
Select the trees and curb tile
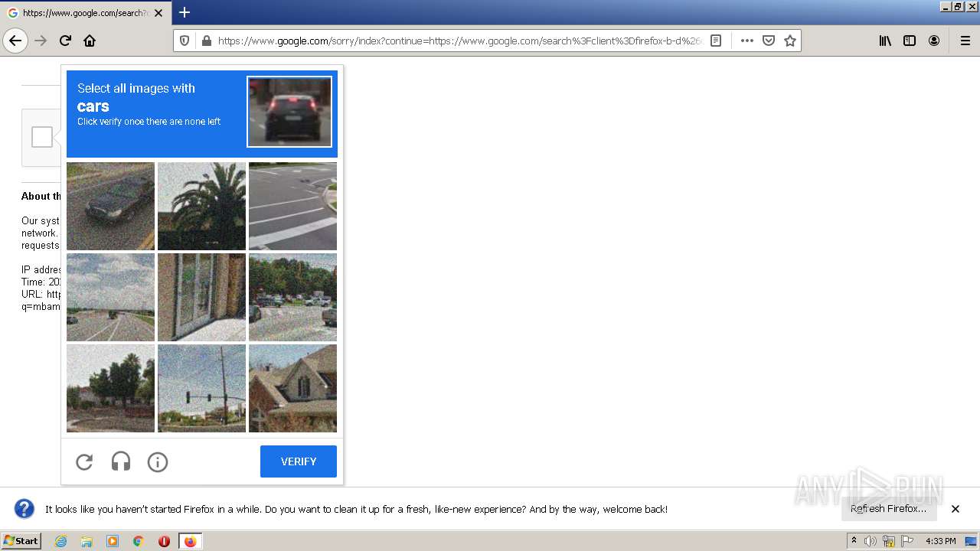(x=110, y=388)
